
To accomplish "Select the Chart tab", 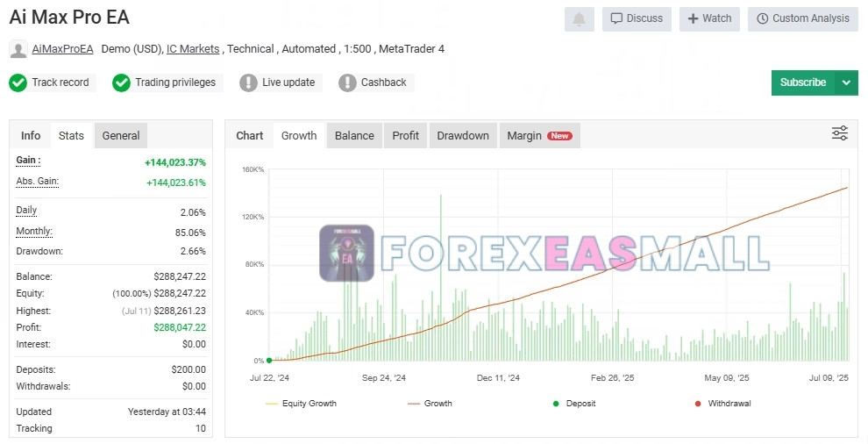I will click(250, 136).
